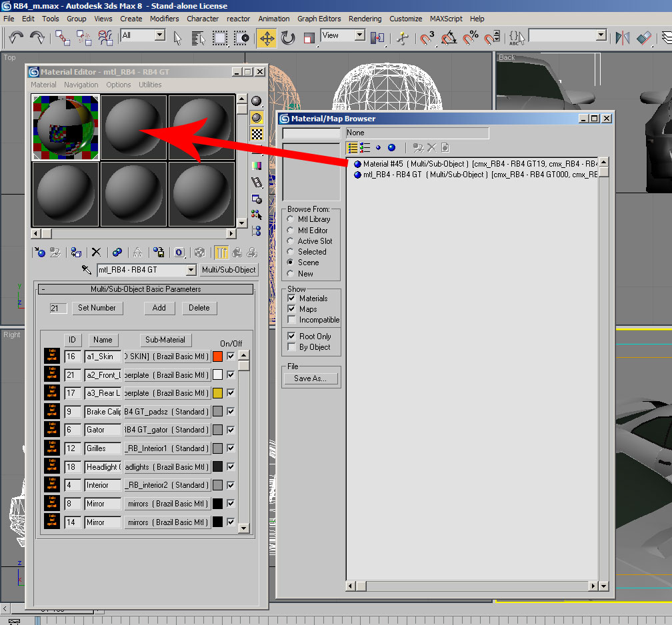Pick material from object eyedropper icon
Image resolution: width=672 pixels, height=625 pixels.
pos(86,269)
